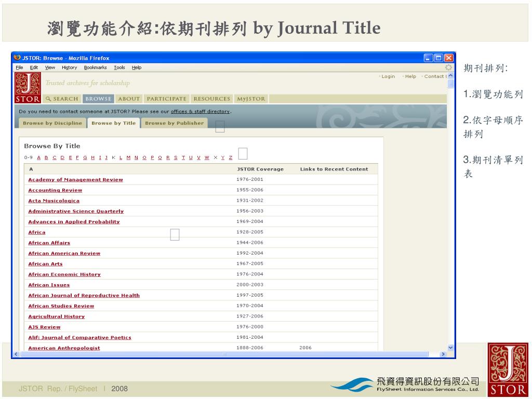Open the File menu
532x399 pixels.
pos(19,68)
